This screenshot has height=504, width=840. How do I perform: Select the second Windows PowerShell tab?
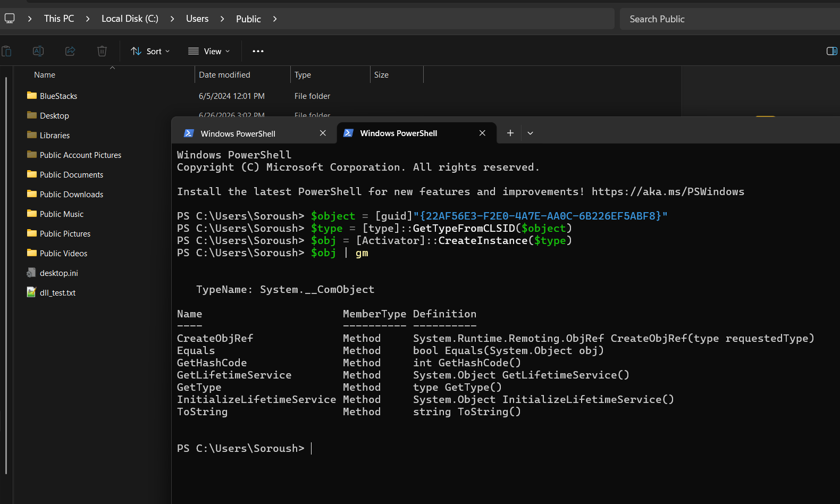416,133
